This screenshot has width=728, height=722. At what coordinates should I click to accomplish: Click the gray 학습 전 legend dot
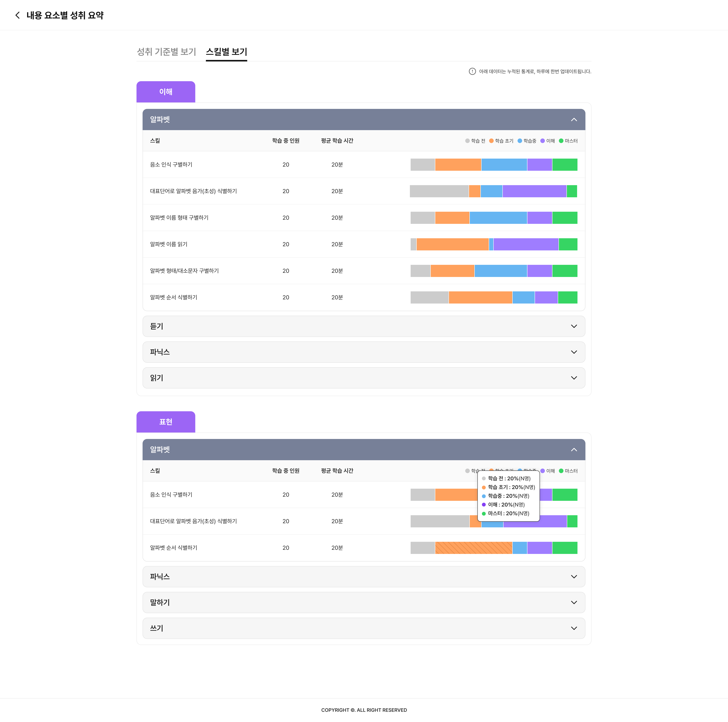tap(467, 141)
